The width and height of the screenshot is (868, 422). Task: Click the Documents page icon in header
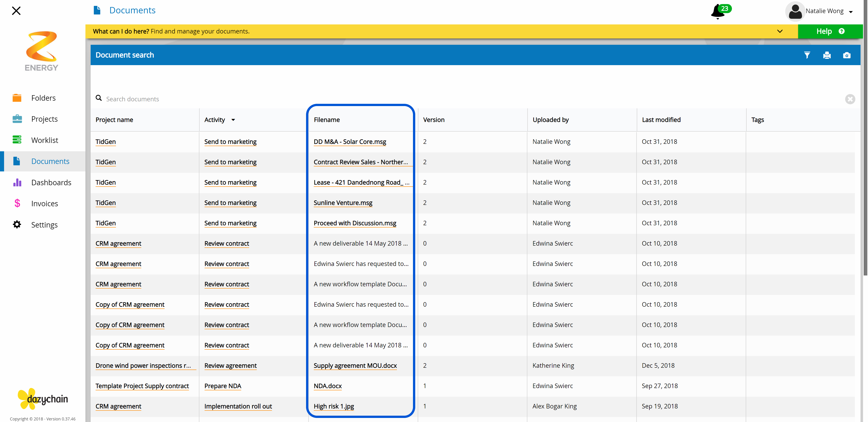point(97,10)
